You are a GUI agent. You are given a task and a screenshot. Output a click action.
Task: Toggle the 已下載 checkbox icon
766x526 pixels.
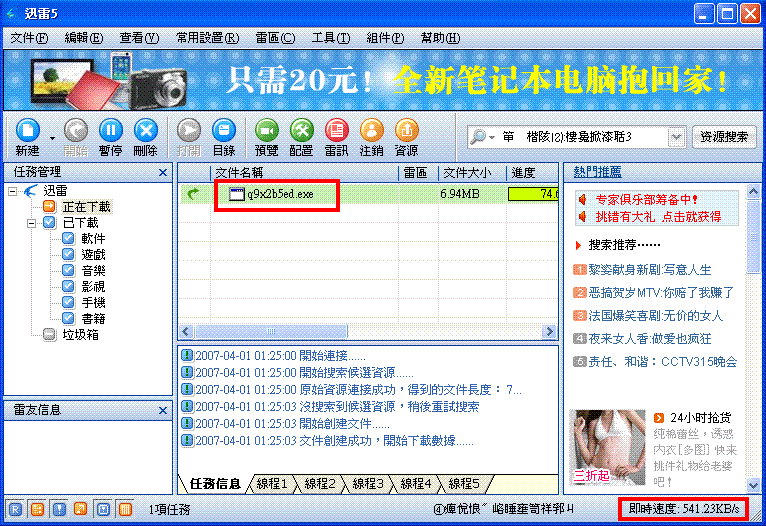coord(49,222)
